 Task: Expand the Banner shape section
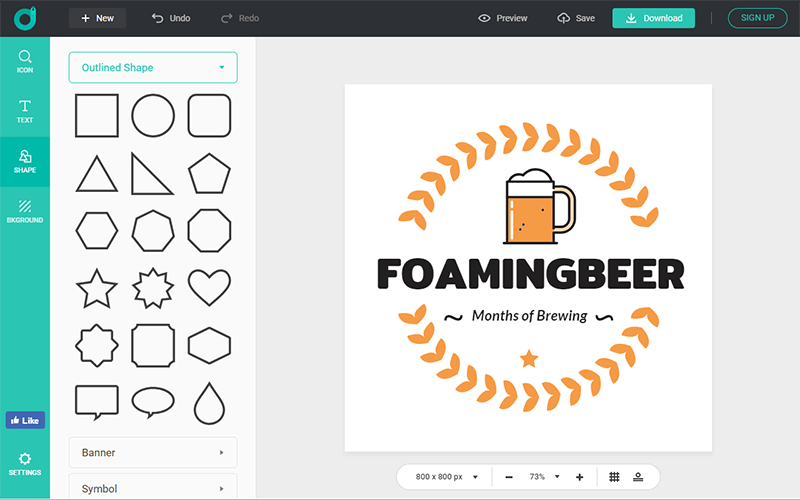tap(153, 453)
